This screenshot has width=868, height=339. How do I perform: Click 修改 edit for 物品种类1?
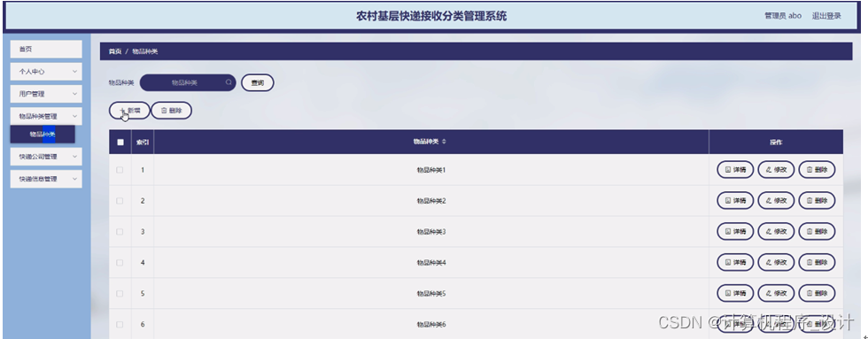776,170
